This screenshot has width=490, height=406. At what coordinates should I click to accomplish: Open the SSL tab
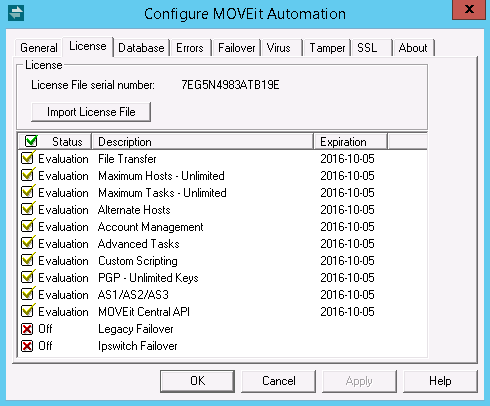(367, 48)
